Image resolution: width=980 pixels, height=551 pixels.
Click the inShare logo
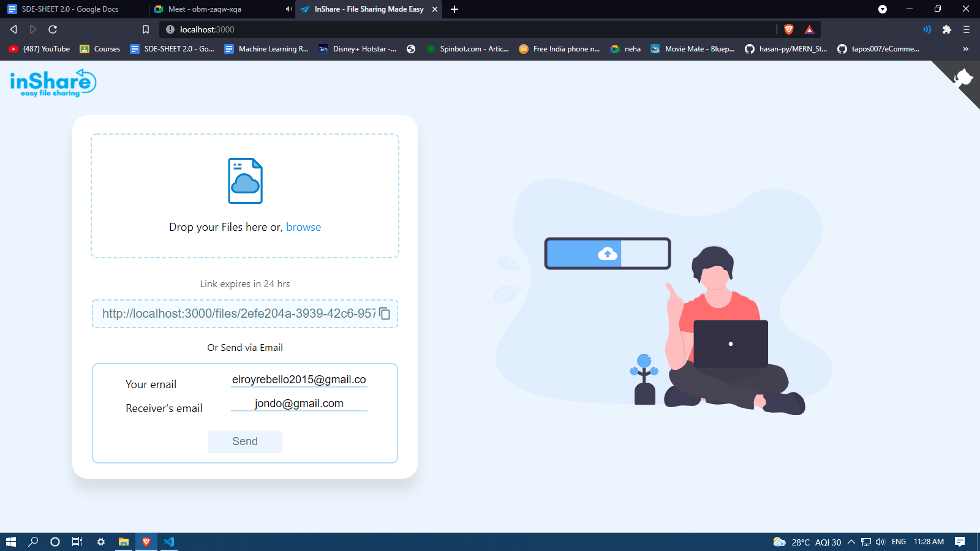(x=53, y=83)
